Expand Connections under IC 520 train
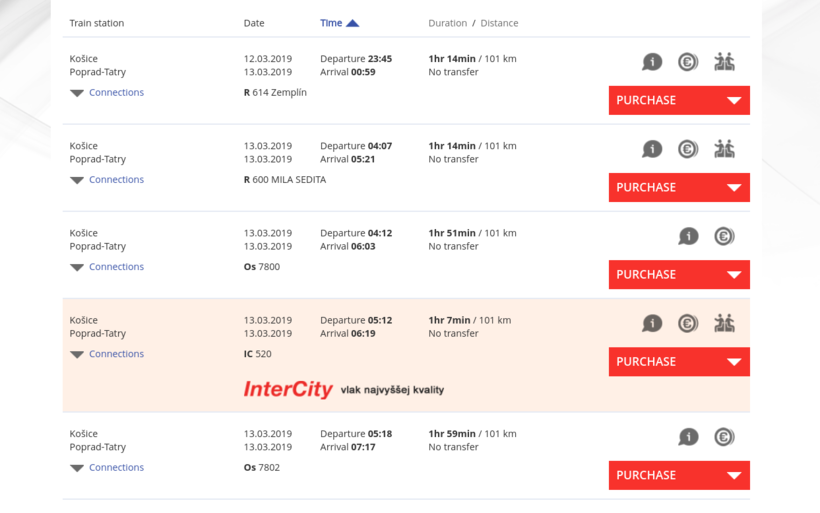Screen dimensions: 820x513 [107, 354]
